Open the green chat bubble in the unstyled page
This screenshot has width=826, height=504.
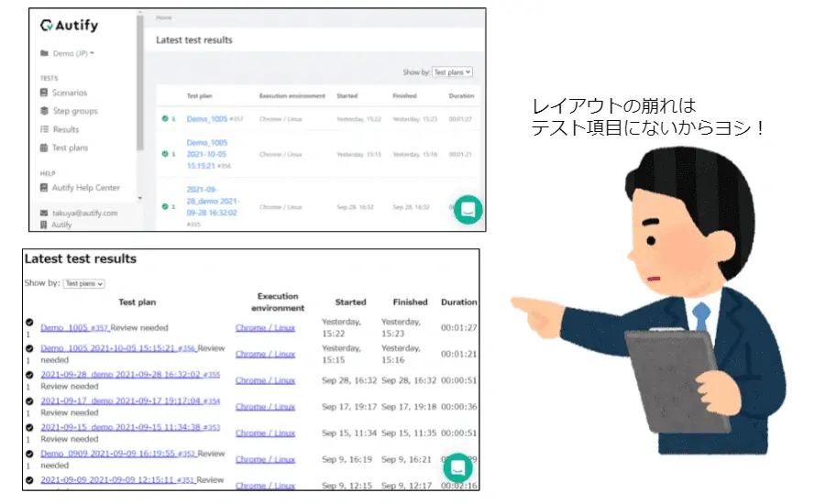point(457,467)
